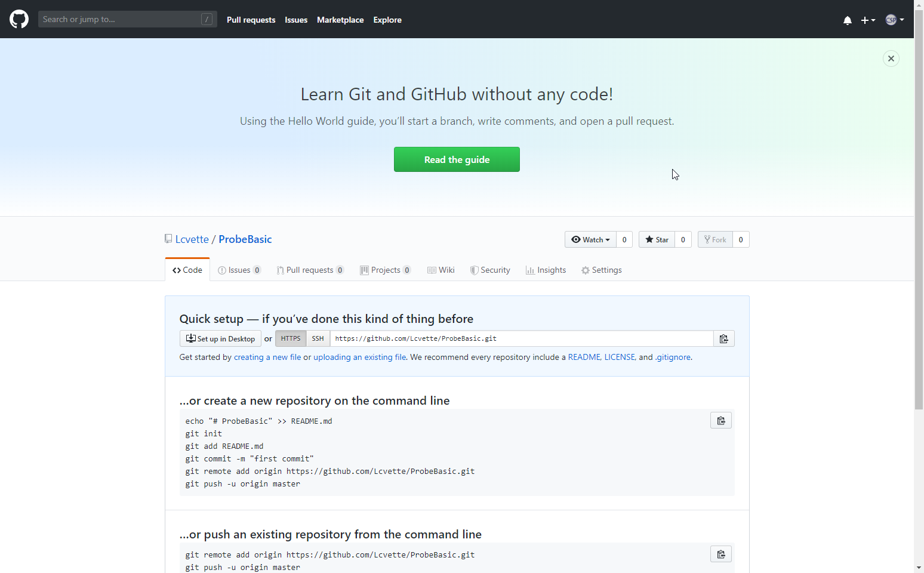Copy the clone URL to clipboard
Viewport: 924px width, 573px height.
(724, 338)
